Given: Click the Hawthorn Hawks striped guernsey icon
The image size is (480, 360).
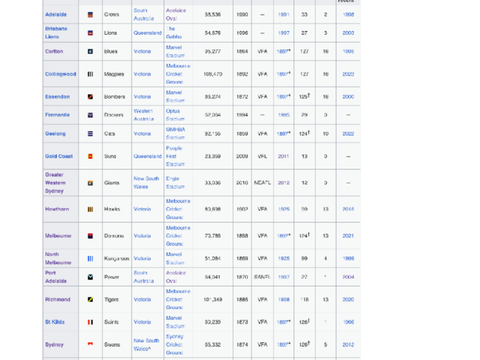Looking at the screenshot, I should pyautogui.click(x=90, y=209).
